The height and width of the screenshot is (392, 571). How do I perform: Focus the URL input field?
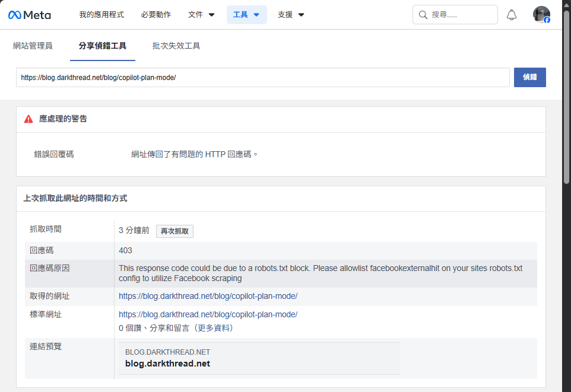[x=262, y=78]
